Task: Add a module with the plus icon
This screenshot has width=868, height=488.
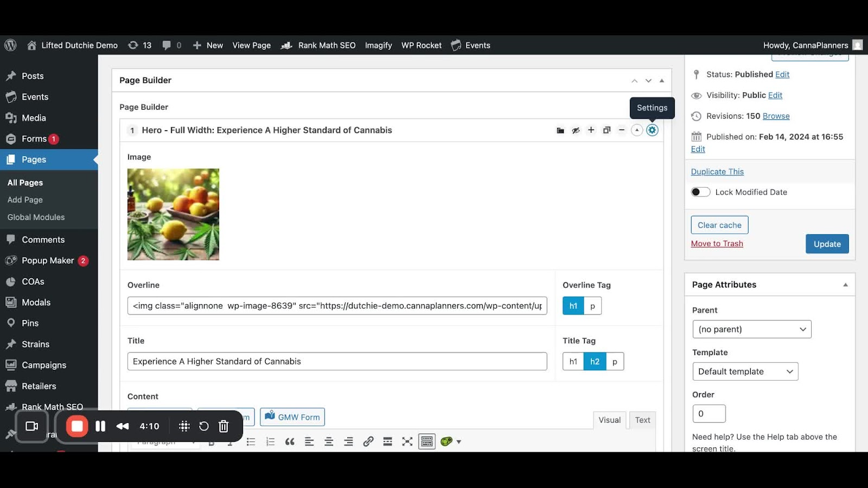Action: (591, 130)
